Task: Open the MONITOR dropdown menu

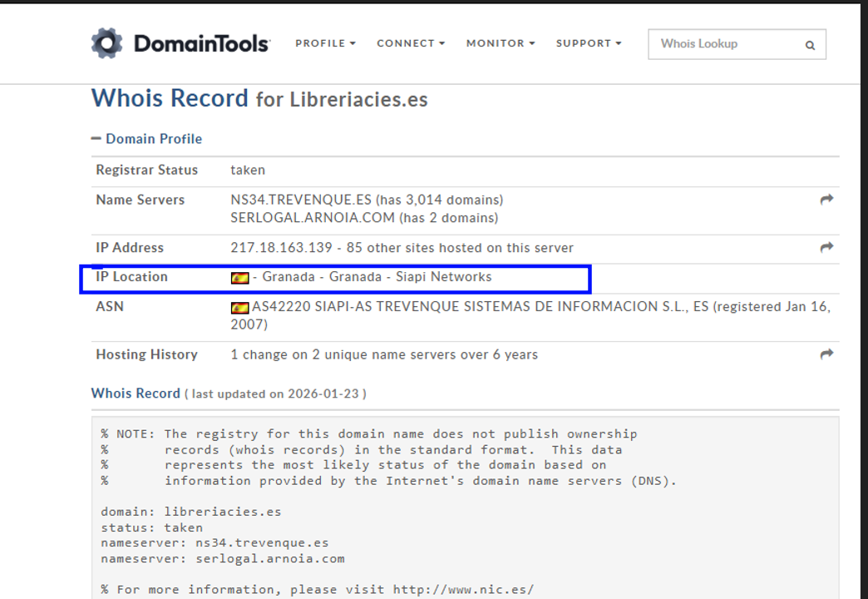Action: coord(501,43)
